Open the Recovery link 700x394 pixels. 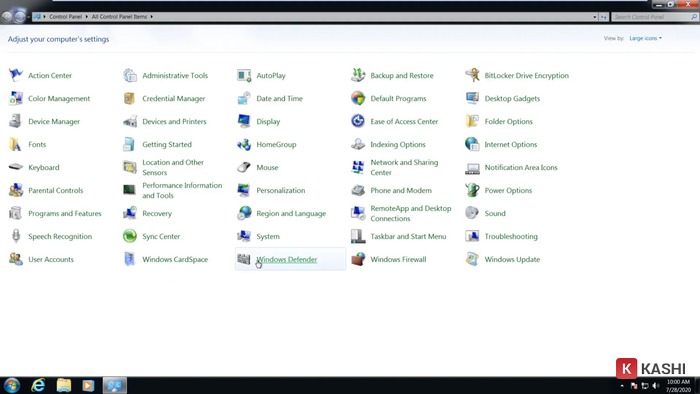pyautogui.click(x=157, y=213)
